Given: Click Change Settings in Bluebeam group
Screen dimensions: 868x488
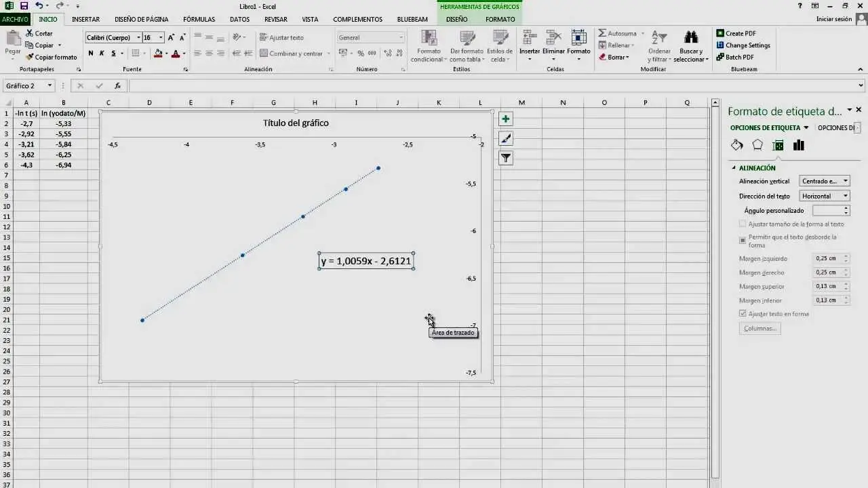Looking at the screenshot, I should (x=743, y=45).
